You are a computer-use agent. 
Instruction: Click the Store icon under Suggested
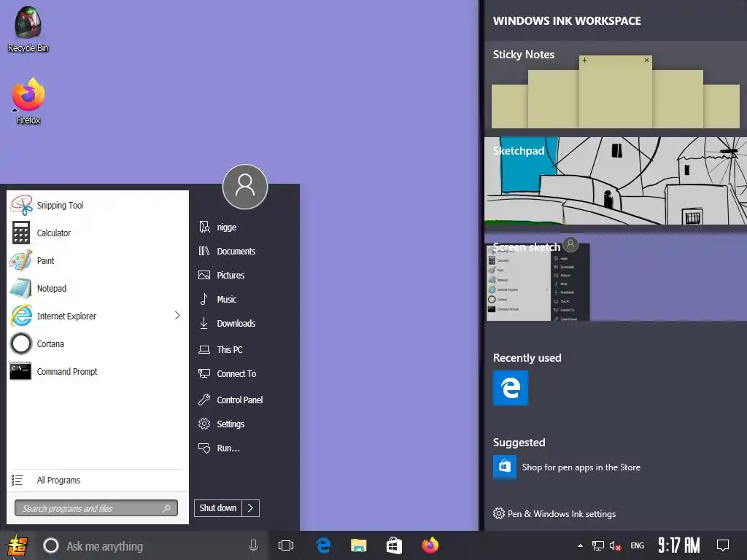point(505,467)
